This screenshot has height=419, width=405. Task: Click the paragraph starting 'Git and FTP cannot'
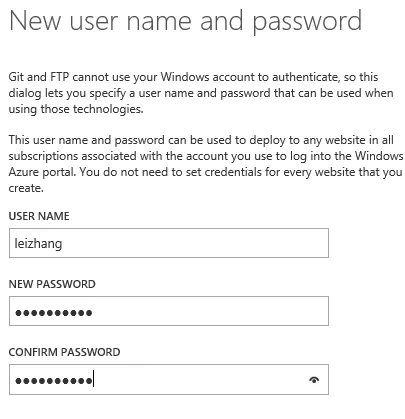201,93
